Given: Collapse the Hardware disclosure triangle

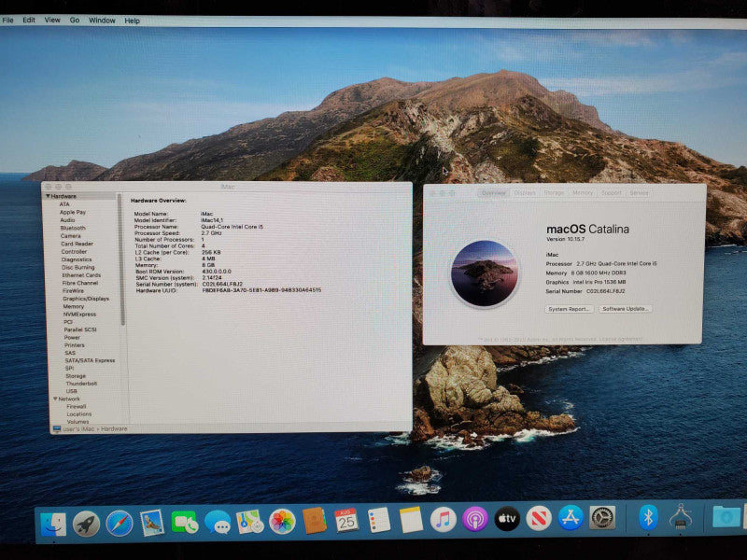Looking at the screenshot, I should click(x=48, y=196).
